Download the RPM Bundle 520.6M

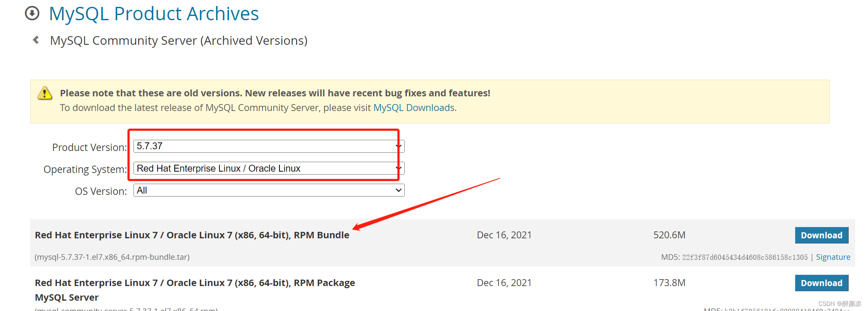pyautogui.click(x=821, y=235)
